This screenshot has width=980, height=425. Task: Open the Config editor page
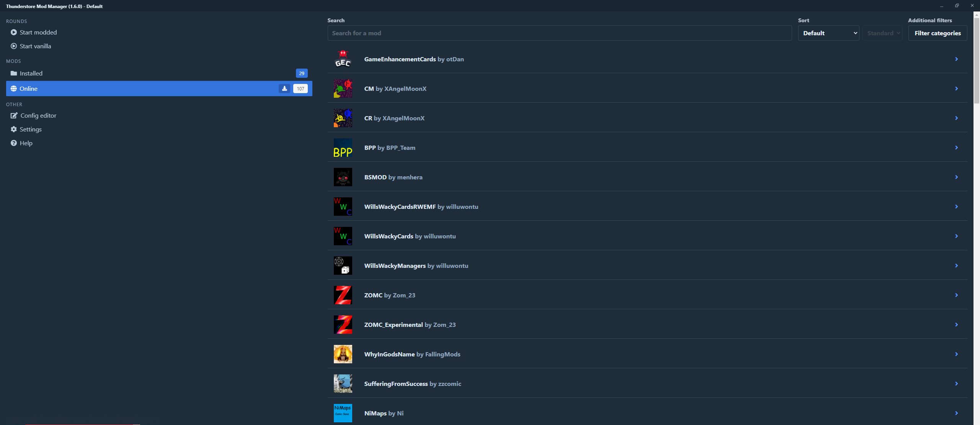[x=38, y=115]
